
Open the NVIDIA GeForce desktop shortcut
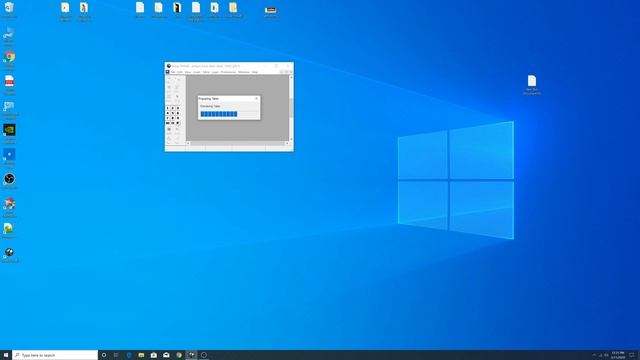[x=9, y=133]
